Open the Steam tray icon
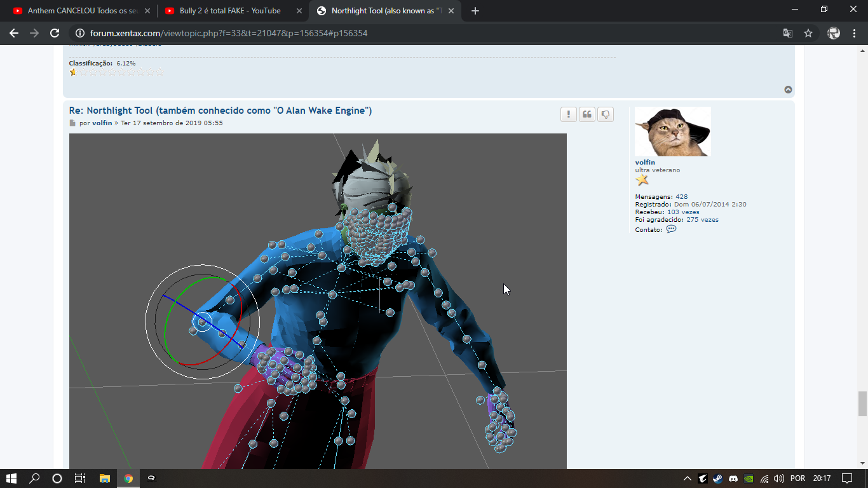The height and width of the screenshot is (488, 868). tap(717, 478)
